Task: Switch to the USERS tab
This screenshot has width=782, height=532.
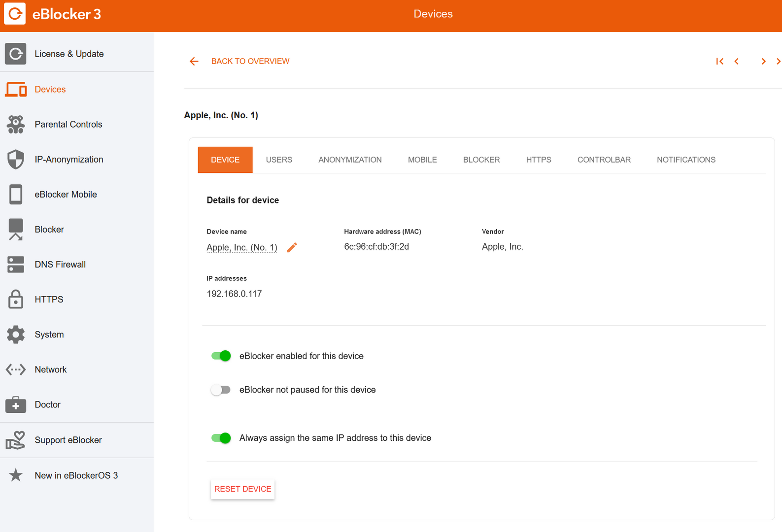Action: [279, 160]
